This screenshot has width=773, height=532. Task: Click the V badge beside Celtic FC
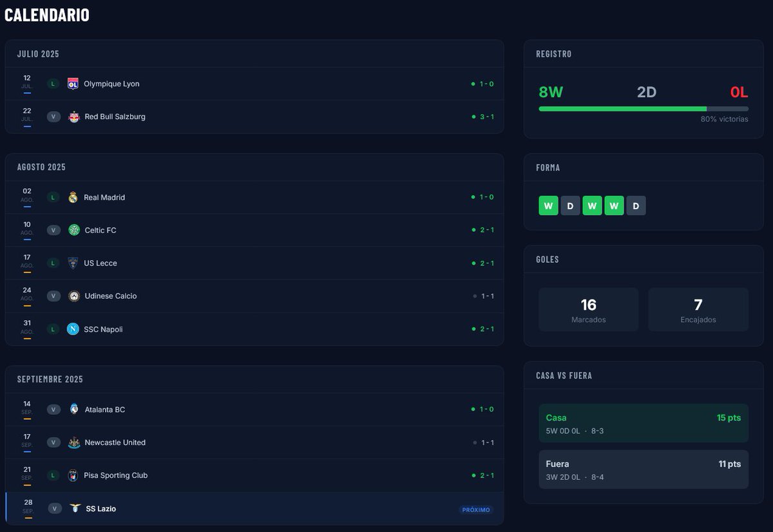[x=53, y=230]
